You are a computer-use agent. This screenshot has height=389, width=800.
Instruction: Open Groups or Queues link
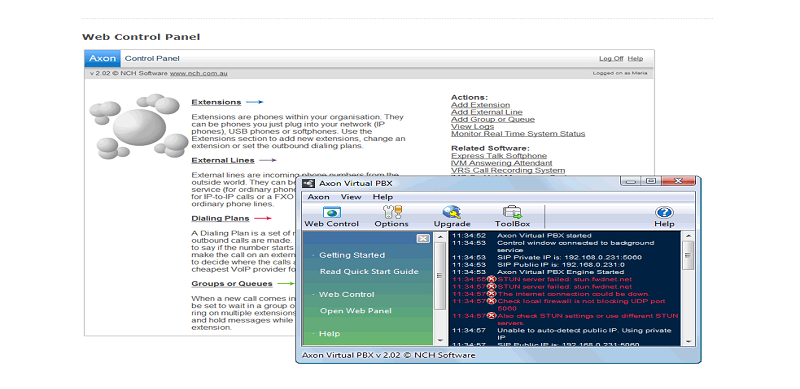click(x=232, y=284)
